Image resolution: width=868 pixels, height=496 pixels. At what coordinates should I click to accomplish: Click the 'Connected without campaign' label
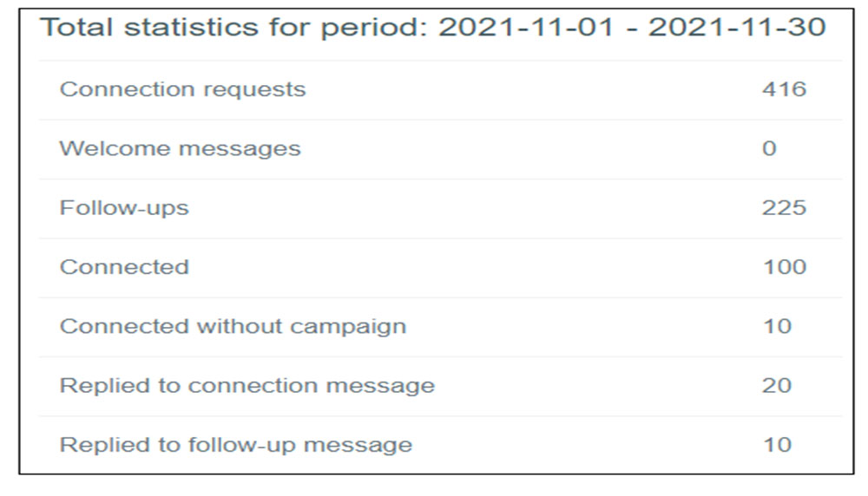(x=233, y=326)
